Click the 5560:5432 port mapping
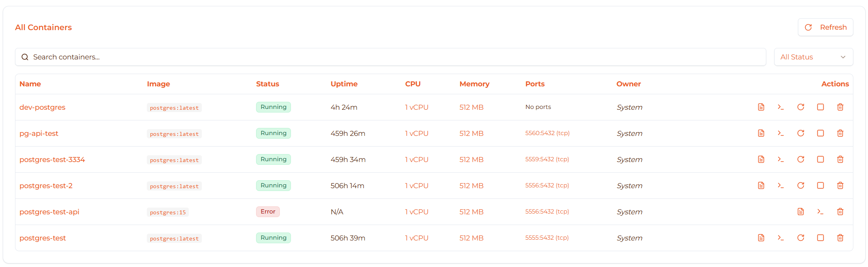This screenshot has width=868, height=267. click(547, 133)
